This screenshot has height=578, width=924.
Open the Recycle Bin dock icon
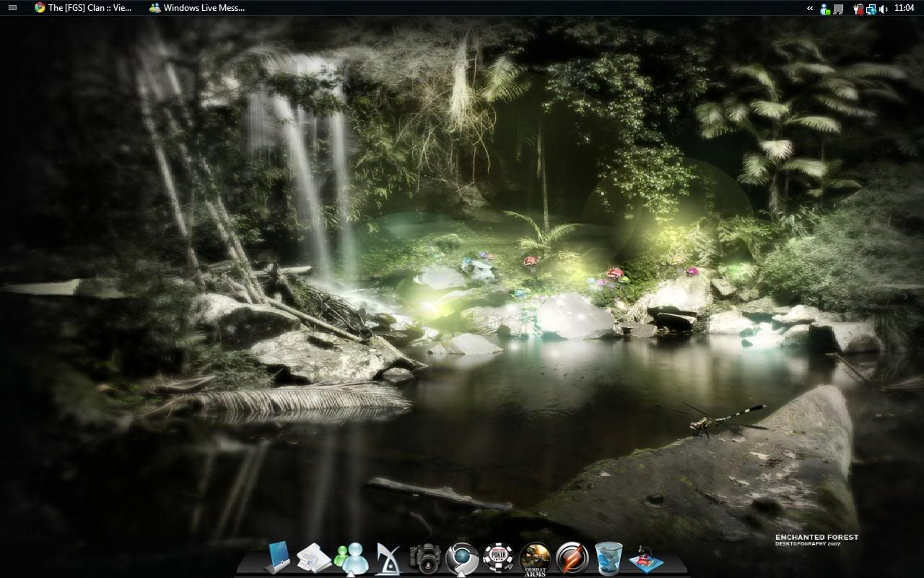[609, 558]
